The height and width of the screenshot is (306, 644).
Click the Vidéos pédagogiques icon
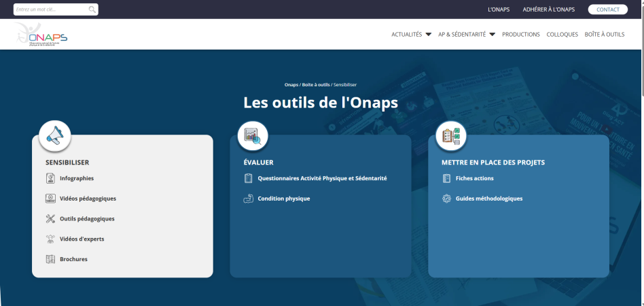(50, 199)
